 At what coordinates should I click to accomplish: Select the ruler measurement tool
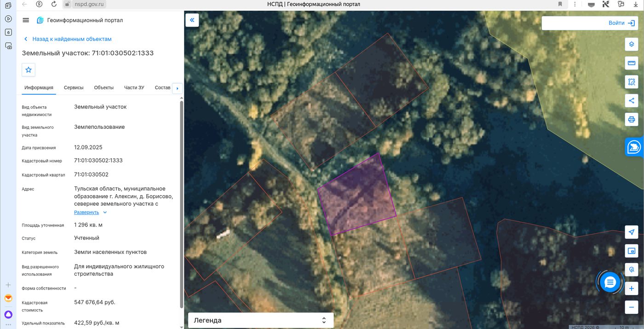click(x=632, y=63)
